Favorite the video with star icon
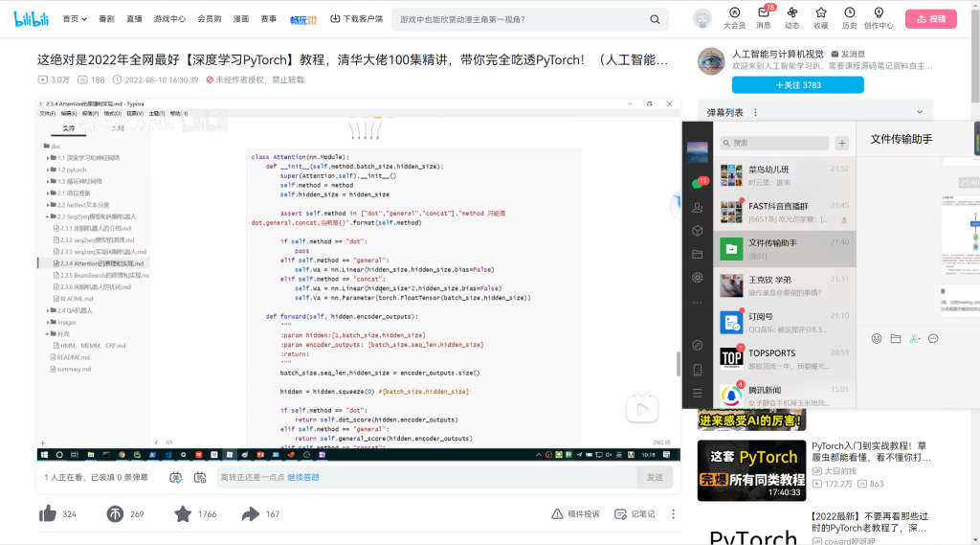The width and height of the screenshot is (980, 545). [183, 513]
